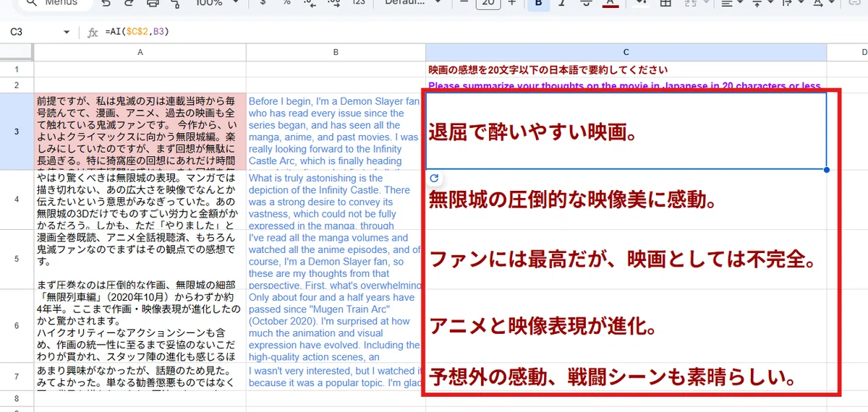The image size is (868, 412).
Task: Decrease font size with minus button
Action: pos(464,3)
